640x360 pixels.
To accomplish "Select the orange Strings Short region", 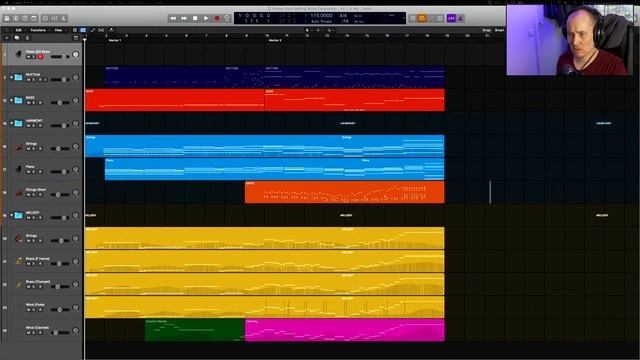I will (344, 192).
